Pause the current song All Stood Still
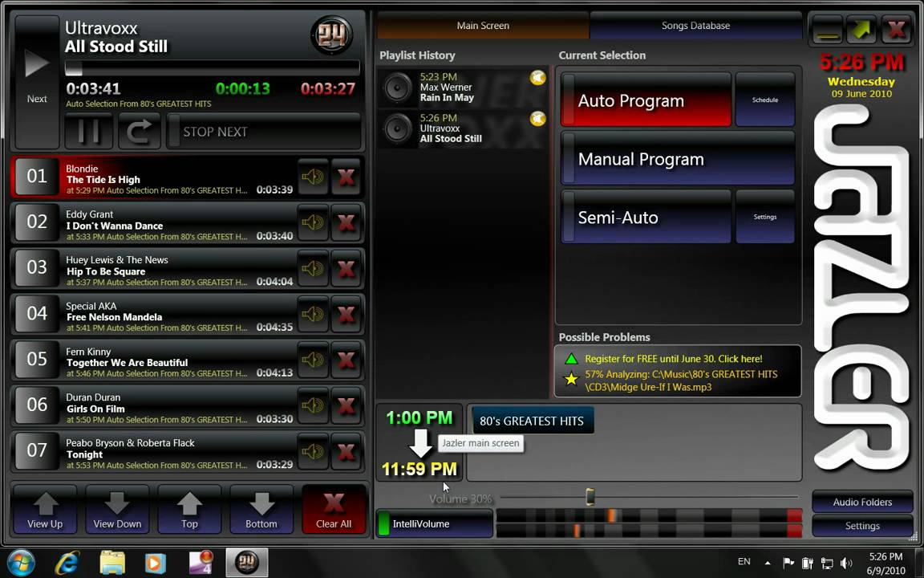The image size is (924, 578). (x=88, y=131)
